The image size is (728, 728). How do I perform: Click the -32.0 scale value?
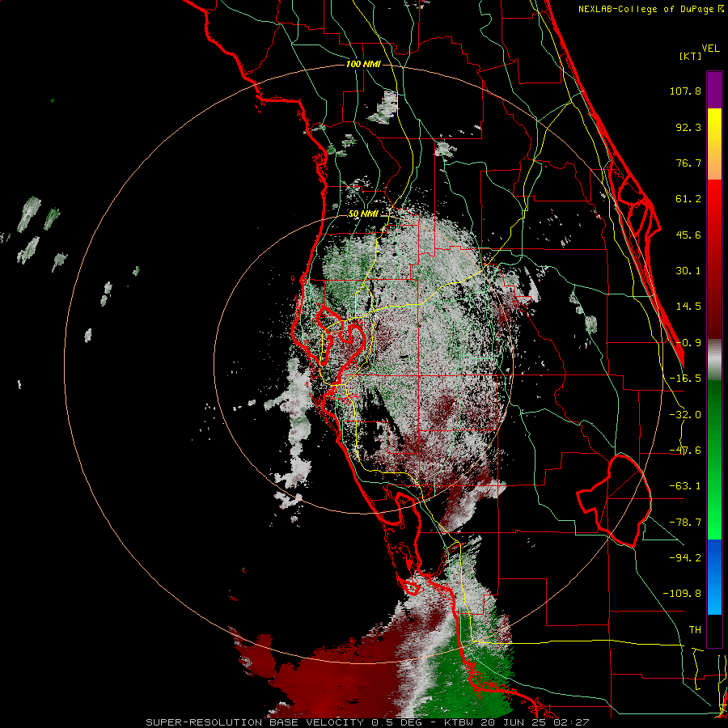pos(685,415)
